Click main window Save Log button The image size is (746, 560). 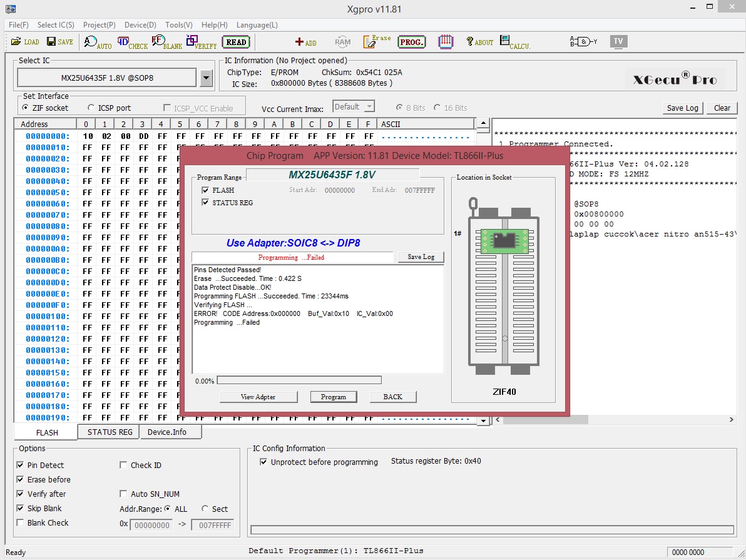683,108
